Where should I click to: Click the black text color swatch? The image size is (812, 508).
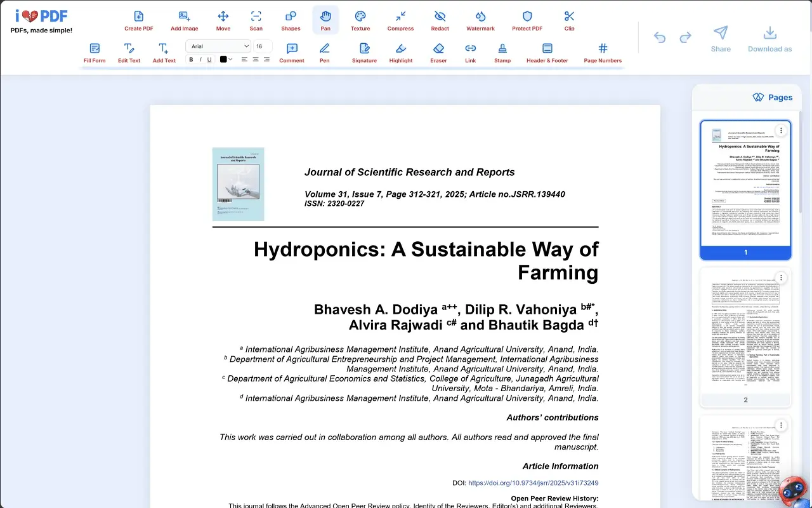(x=223, y=59)
